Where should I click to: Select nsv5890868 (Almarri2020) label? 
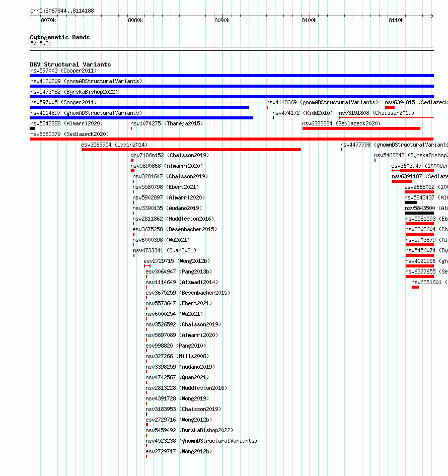(x=167, y=166)
